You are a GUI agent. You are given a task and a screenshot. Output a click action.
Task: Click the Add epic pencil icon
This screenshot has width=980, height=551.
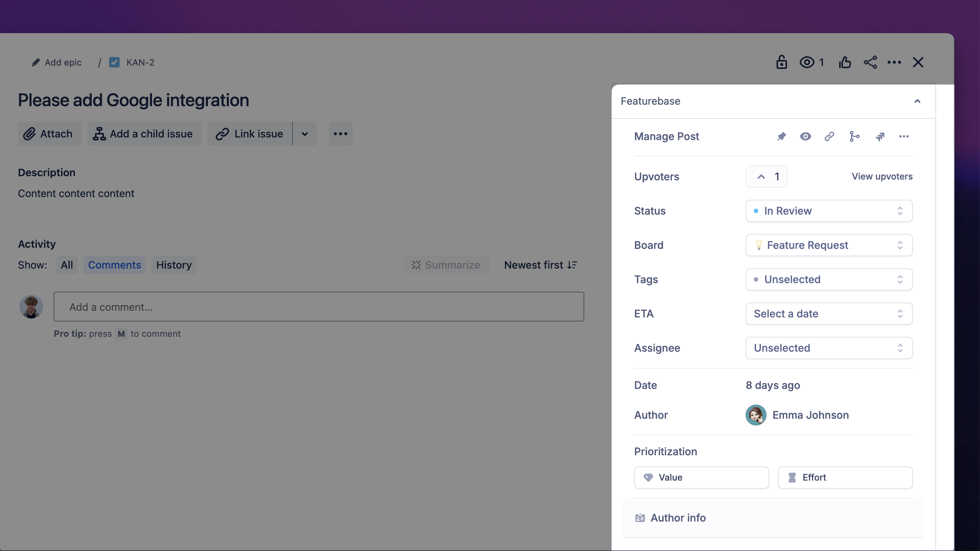click(35, 62)
